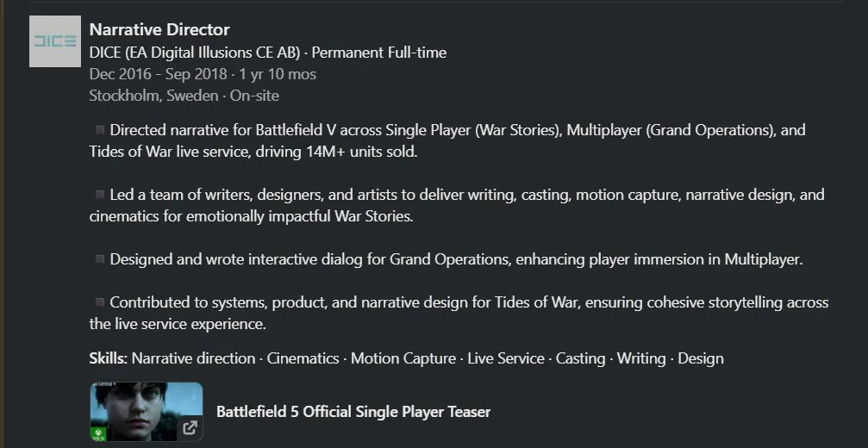Image resolution: width=868 pixels, height=448 pixels.
Task: Open the Narrative Director job title
Action: (159, 30)
